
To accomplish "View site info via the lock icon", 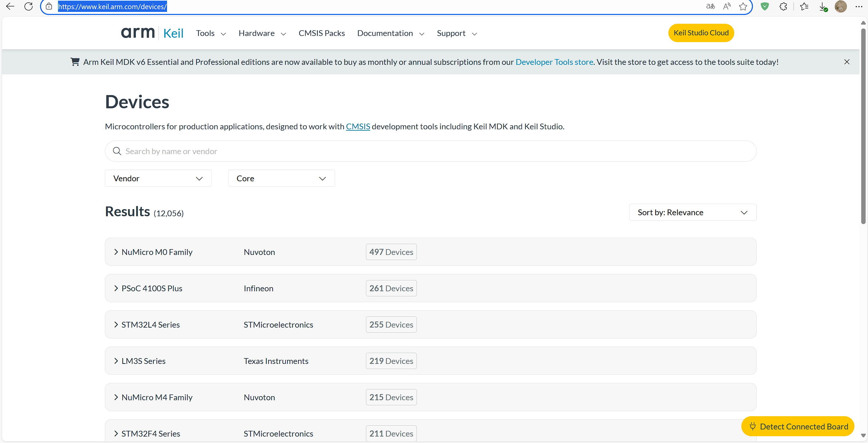I will click(49, 6).
